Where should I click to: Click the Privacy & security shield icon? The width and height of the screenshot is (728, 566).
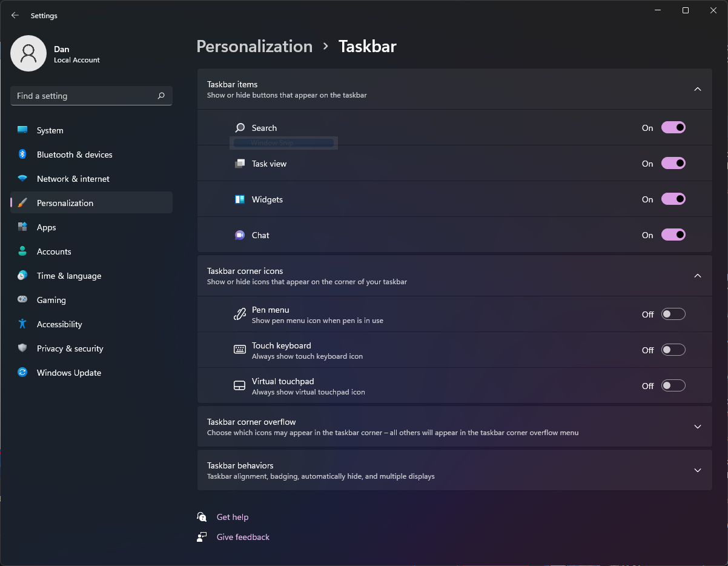[22, 348]
